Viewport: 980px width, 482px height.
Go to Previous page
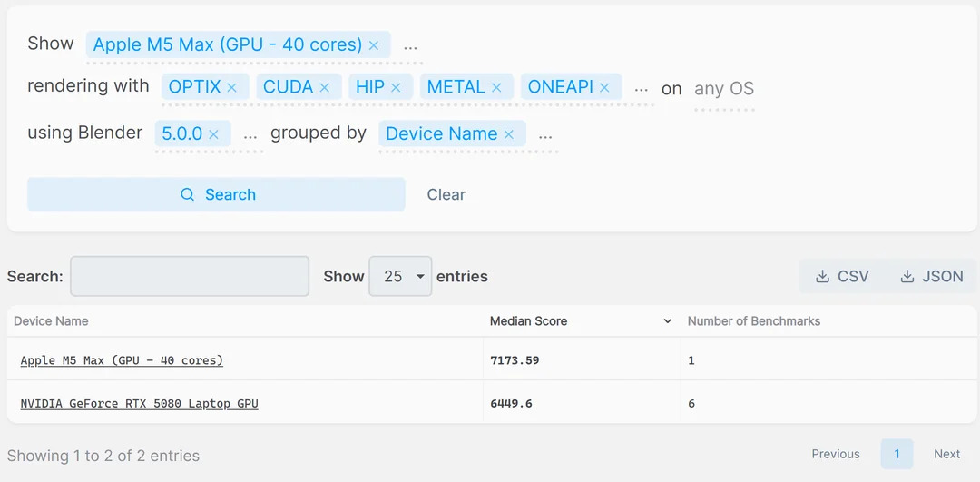coord(836,454)
